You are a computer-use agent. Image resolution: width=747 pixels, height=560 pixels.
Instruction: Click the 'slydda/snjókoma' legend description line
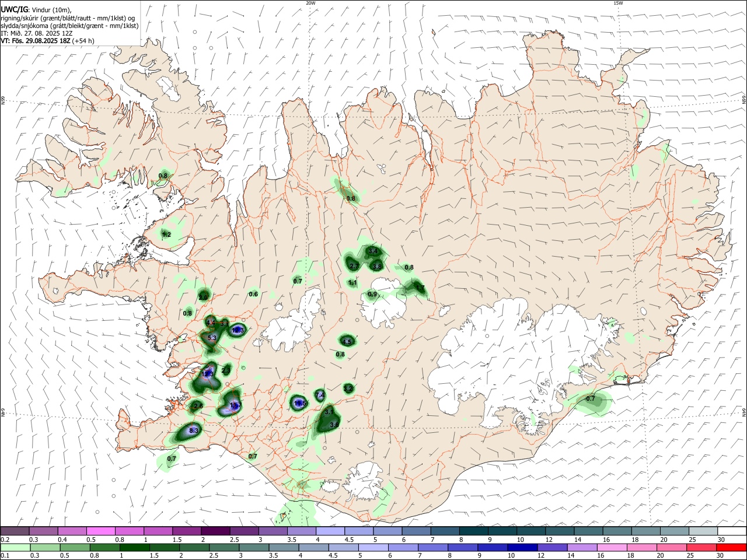(x=69, y=26)
